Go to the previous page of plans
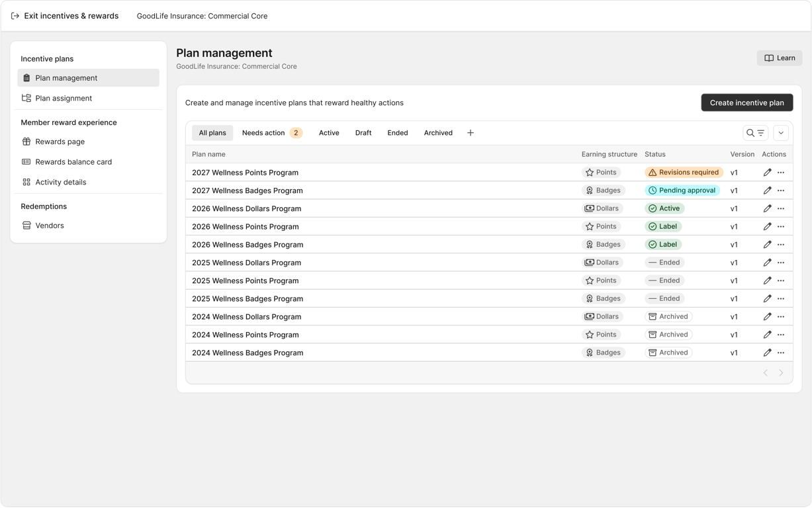812x508 pixels. click(x=766, y=373)
